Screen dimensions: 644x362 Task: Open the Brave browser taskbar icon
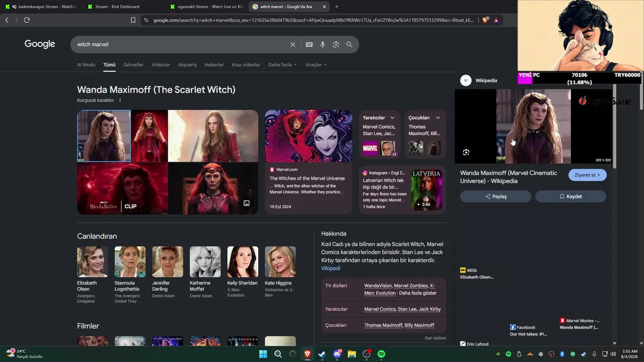(307, 354)
